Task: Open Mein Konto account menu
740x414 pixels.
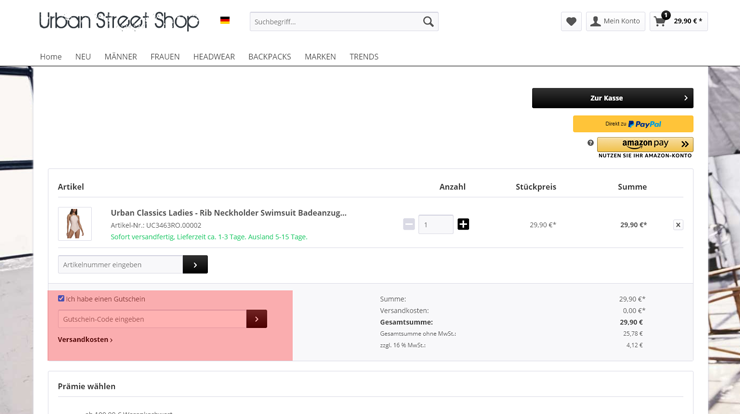Action: 615,21
